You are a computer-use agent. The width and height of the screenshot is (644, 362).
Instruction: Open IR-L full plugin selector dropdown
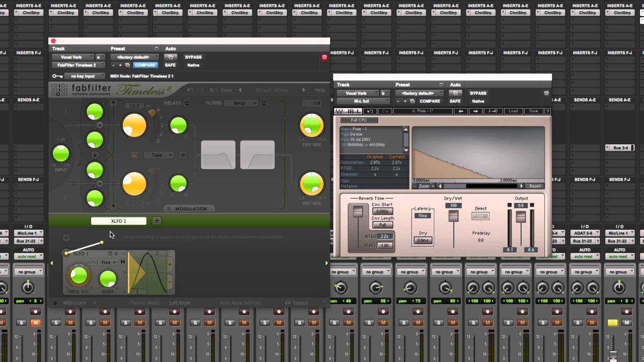click(363, 101)
